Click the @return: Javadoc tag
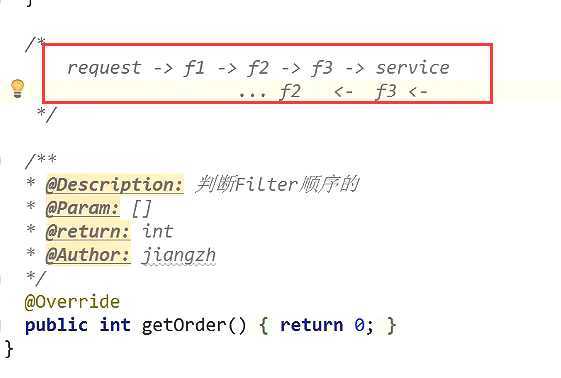 (x=88, y=231)
